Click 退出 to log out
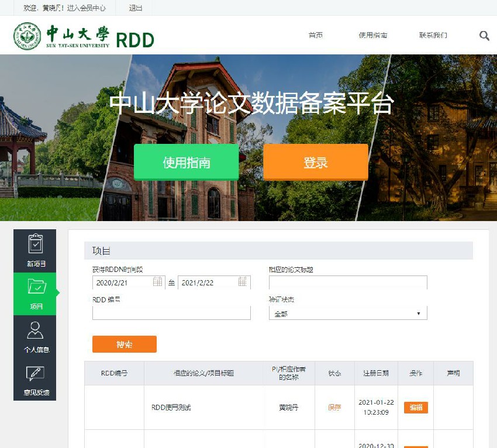The width and height of the screenshot is (497, 448). point(135,8)
